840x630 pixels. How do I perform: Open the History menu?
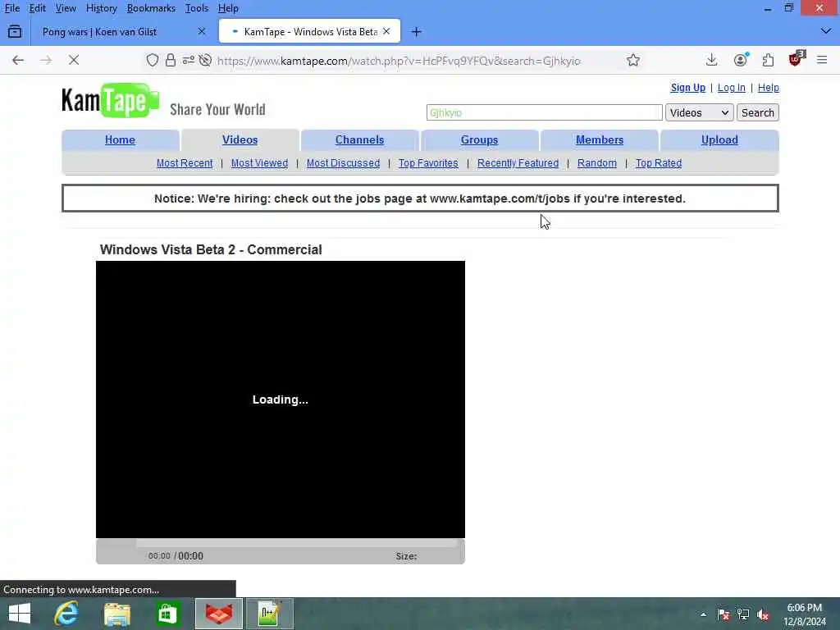[101, 8]
